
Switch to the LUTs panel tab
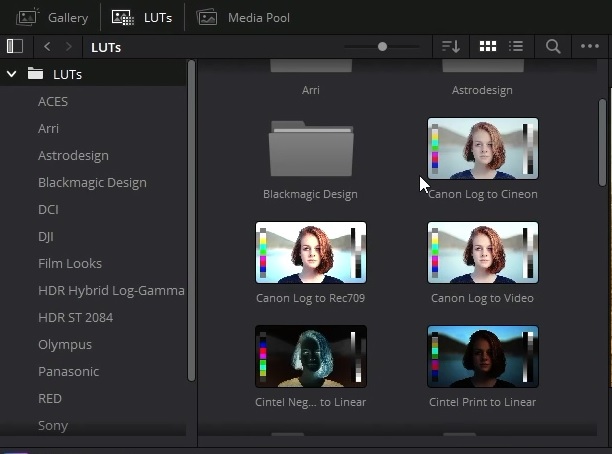(142, 18)
